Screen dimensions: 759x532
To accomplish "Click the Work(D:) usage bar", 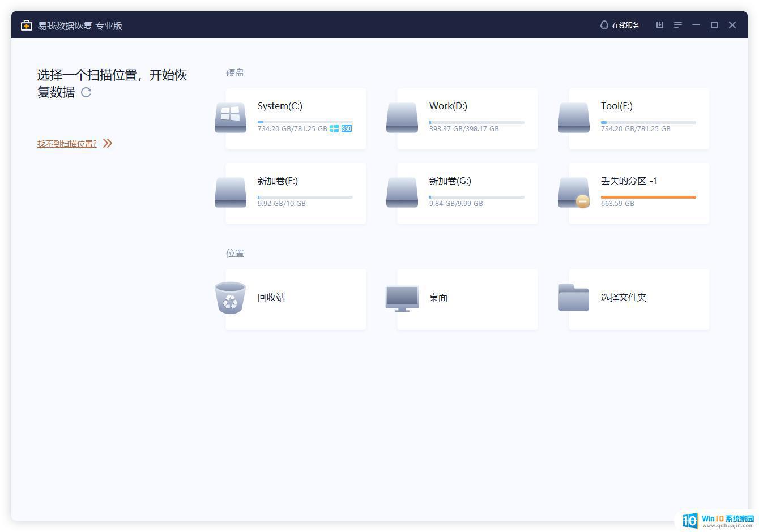I will pyautogui.click(x=477, y=122).
